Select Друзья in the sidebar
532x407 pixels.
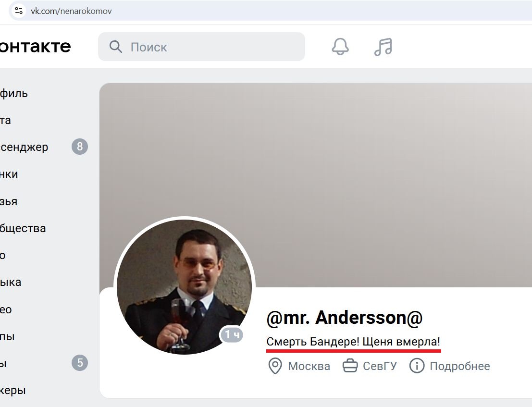(x=9, y=201)
